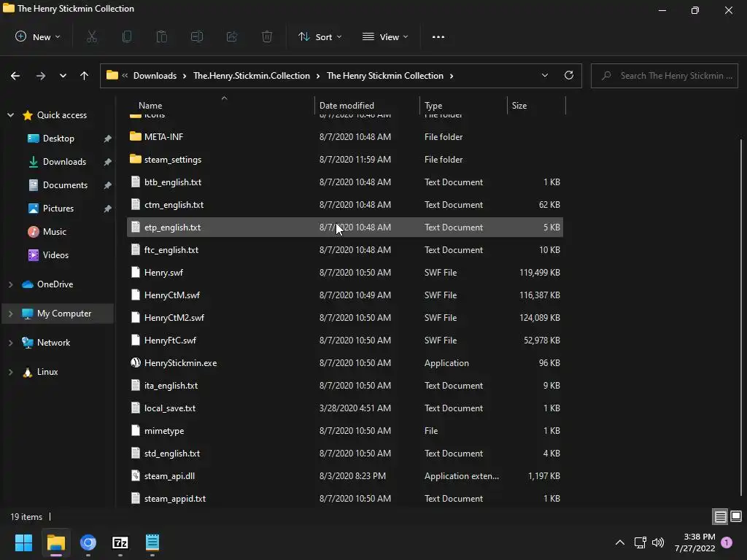Select Videos in the navigation pane

[x=55, y=255]
